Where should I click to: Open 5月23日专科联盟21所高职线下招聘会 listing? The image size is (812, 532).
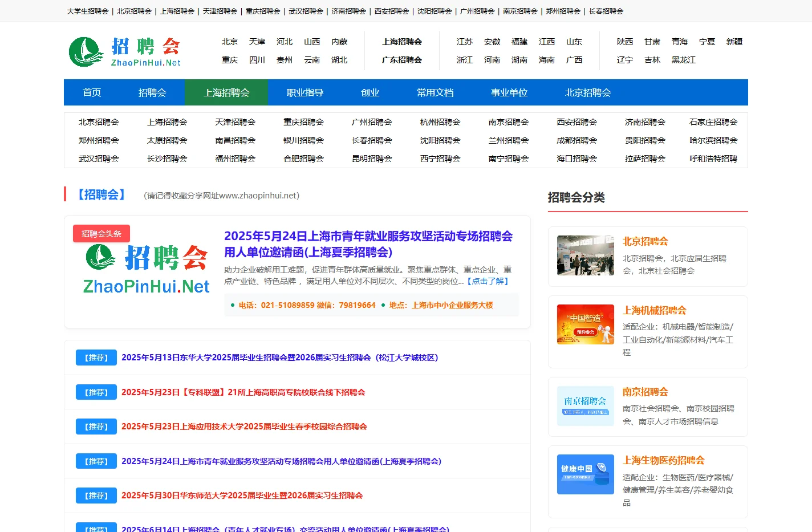243,392
